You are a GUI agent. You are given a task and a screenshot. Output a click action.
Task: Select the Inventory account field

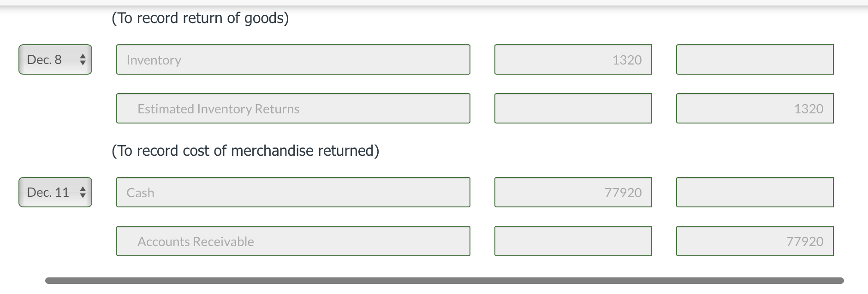[x=293, y=59]
